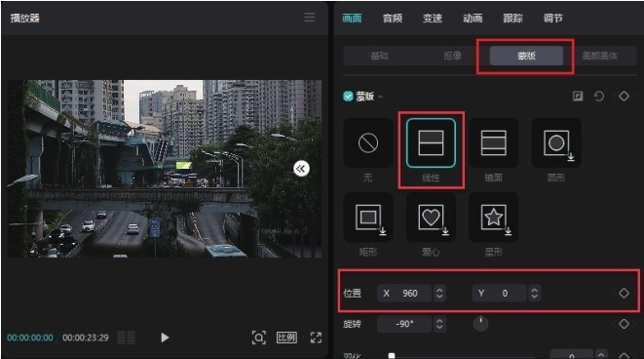Apply the 爱心 heart mask
The width and height of the screenshot is (644, 359).
[431, 217]
